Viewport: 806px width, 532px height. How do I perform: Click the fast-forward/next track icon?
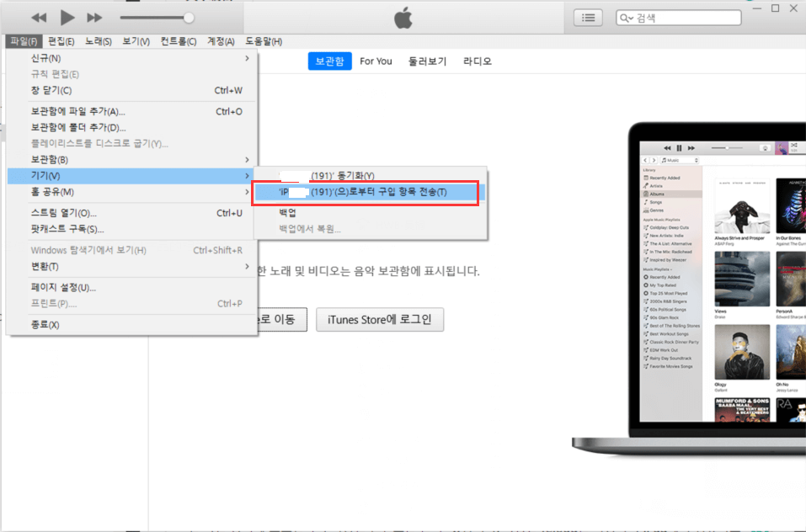click(94, 16)
